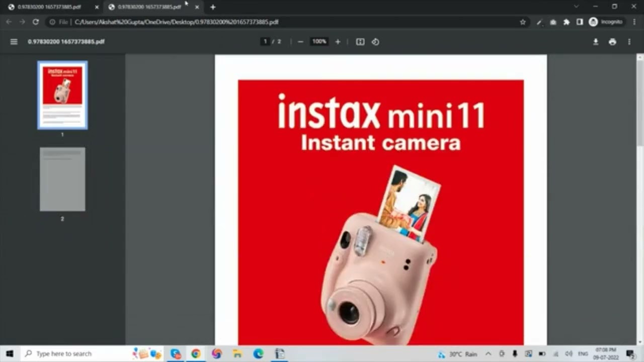Click the address bar file path
The width and height of the screenshot is (644, 362).
point(177,22)
